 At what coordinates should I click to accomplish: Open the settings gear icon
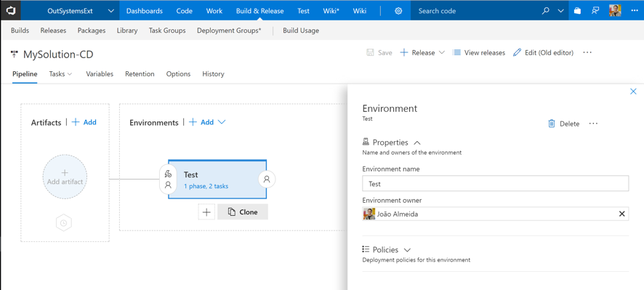coord(398,11)
